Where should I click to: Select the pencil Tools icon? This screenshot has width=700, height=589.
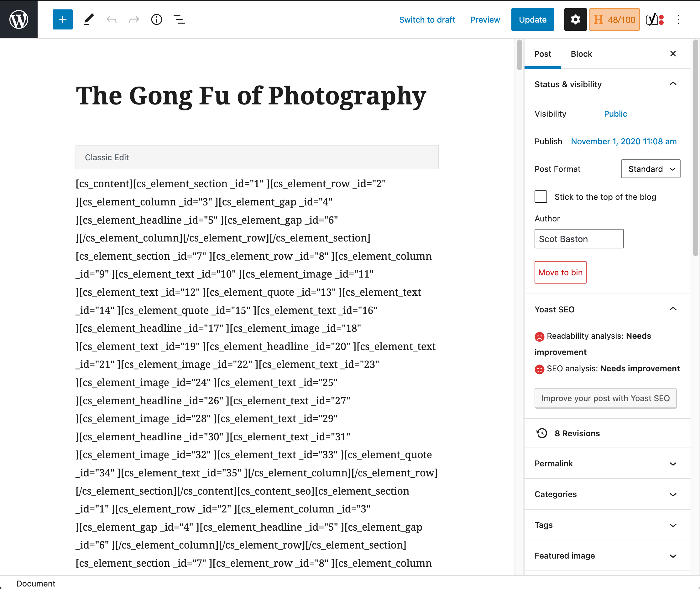tap(88, 19)
